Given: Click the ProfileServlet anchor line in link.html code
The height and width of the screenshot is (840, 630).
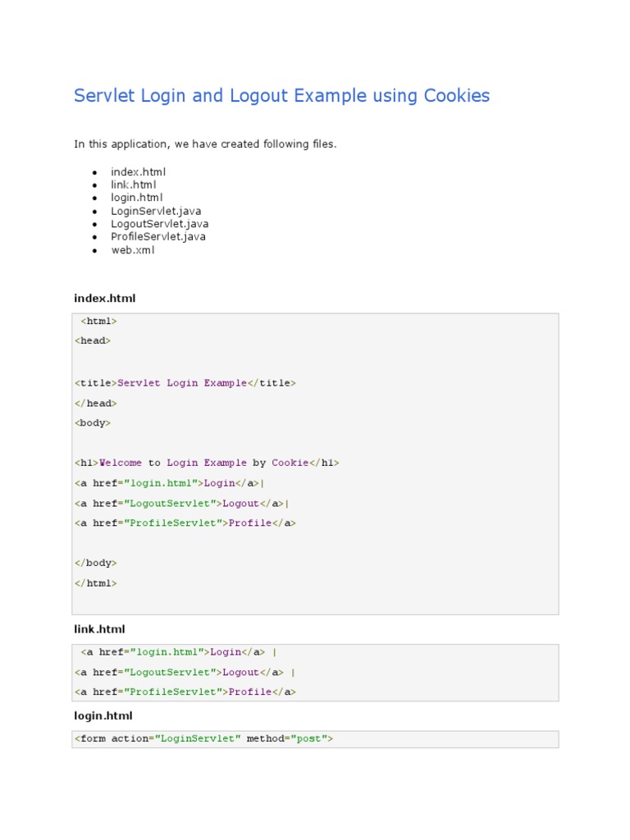Looking at the screenshot, I should pyautogui.click(x=185, y=692).
